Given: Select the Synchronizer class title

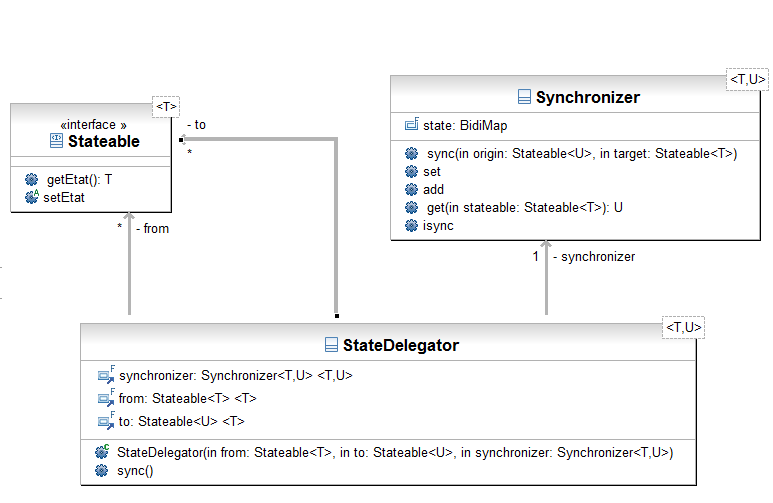Looking at the screenshot, I should [588, 97].
